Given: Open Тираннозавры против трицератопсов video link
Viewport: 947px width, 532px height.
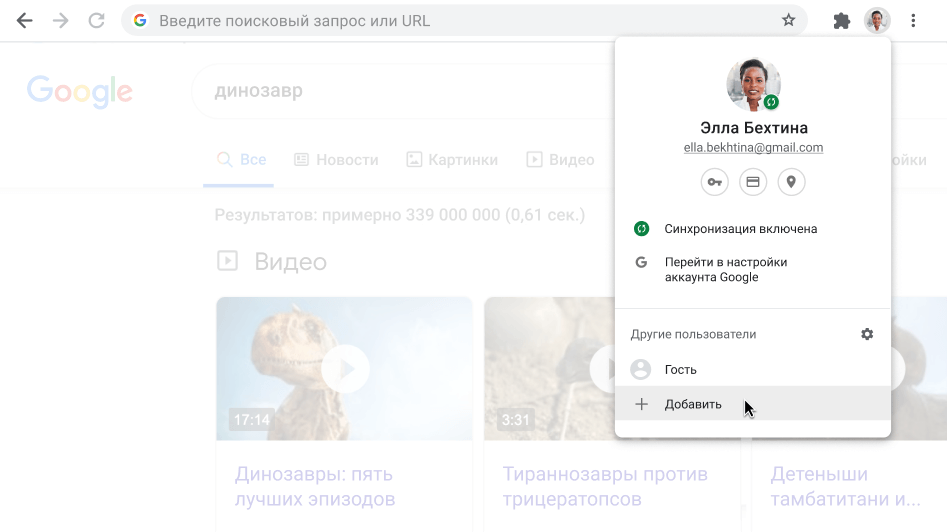Looking at the screenshot, I should pyautogui.click(x=604, y=486).
